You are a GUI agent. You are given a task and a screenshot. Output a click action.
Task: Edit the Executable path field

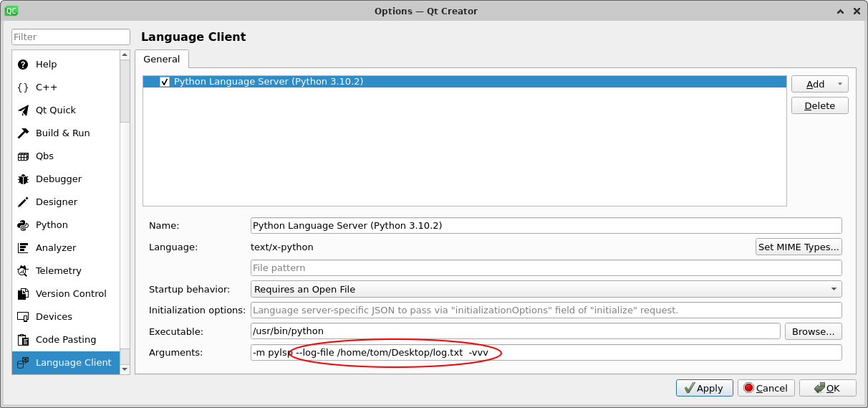pyautogui.click(x=515, y=331)
